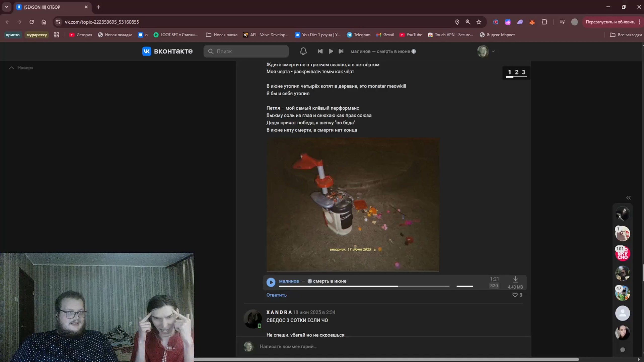Open the tab search dropdown arrow

tap(7, 7)
